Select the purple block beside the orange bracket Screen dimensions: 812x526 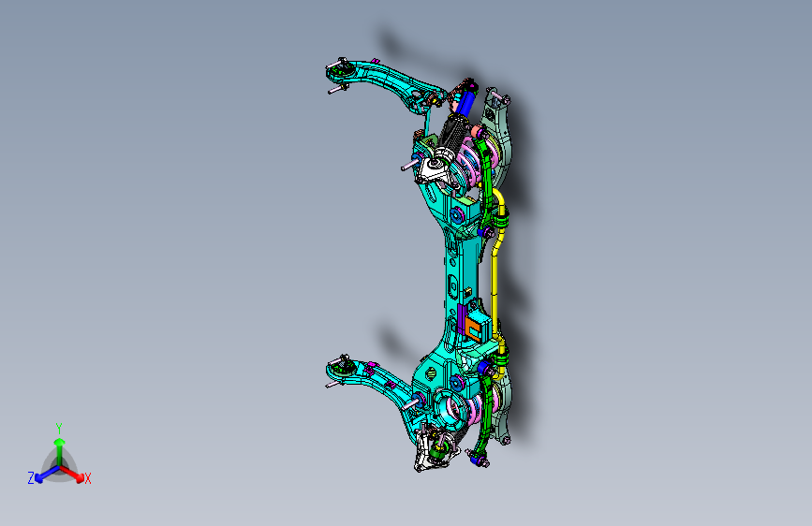(461, 319)
